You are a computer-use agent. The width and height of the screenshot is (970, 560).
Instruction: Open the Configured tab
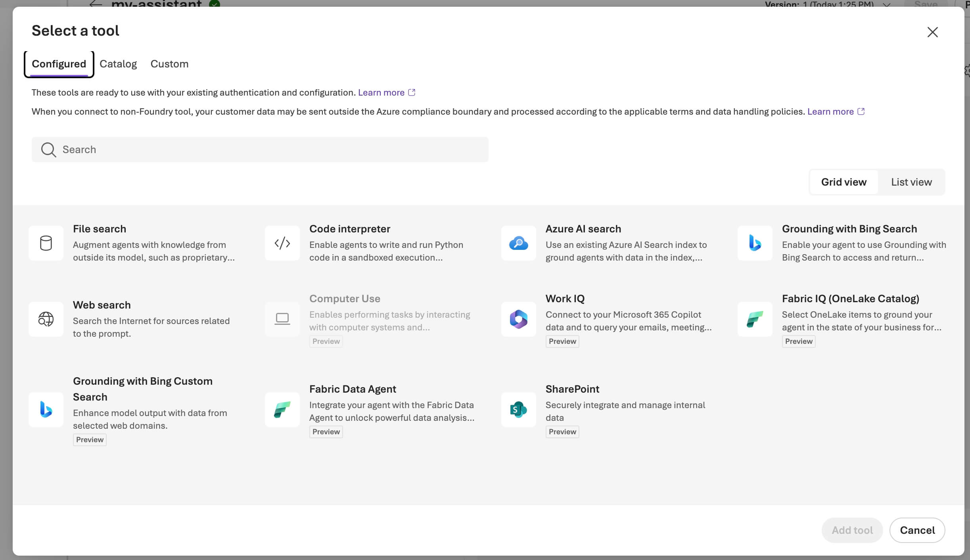click(59, 64)
